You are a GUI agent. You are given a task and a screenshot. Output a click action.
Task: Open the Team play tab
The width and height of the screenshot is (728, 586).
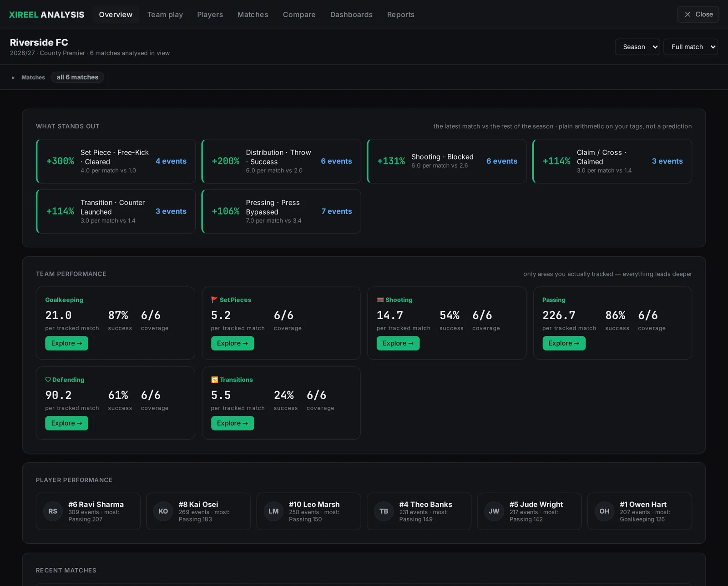coord(165,15)
